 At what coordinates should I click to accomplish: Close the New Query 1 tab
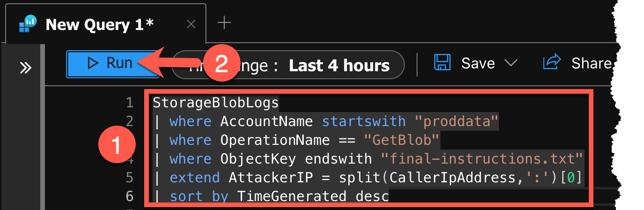[191, 24]
